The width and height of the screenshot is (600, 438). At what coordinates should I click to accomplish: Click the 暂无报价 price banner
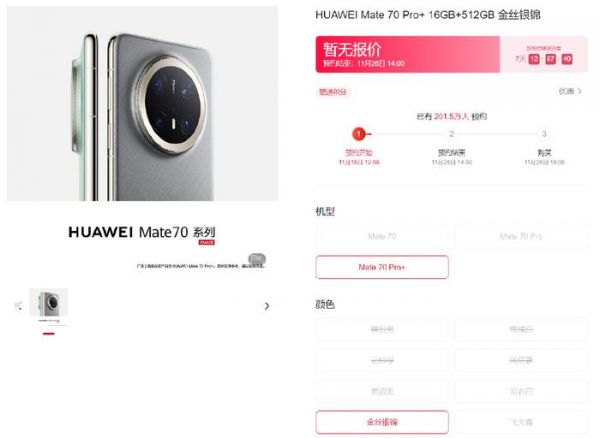point(408,54)
